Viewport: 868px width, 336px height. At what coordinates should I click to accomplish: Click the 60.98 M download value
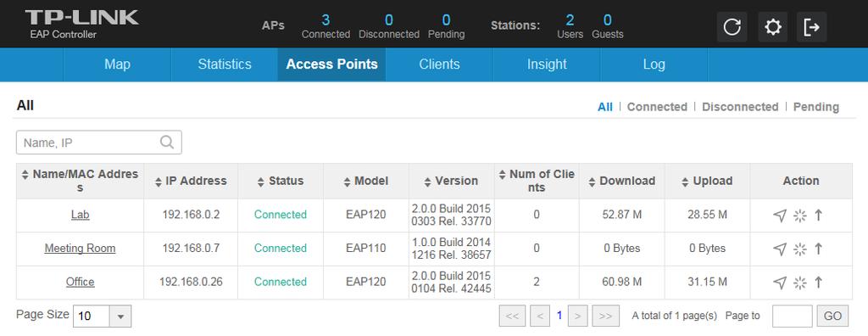(621, 282)
